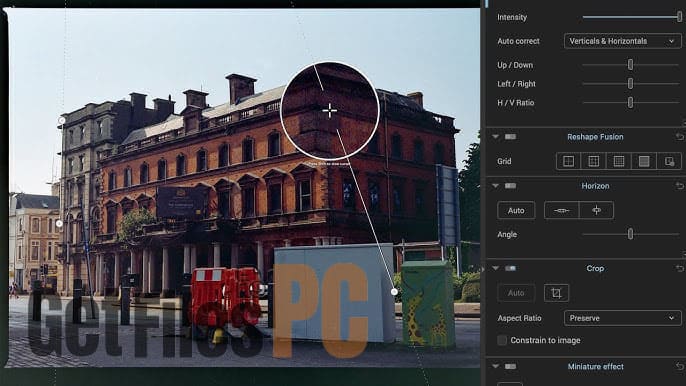Click the Aspect Ratio label
The image size is (686, 386).
(519, 318)
